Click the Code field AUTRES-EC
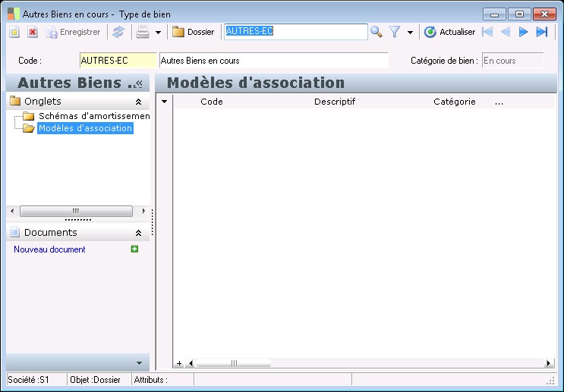The image size is (564, 392). [118, 61]
